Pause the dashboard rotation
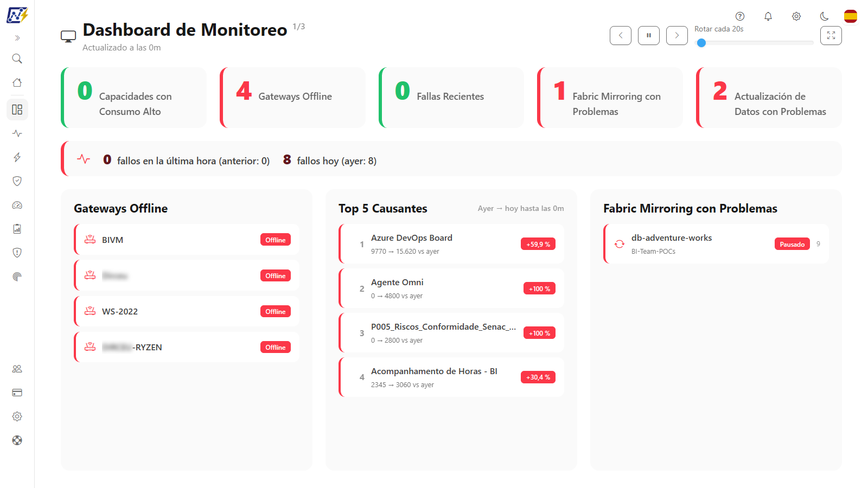868x488 pixels. pos(649,35)
